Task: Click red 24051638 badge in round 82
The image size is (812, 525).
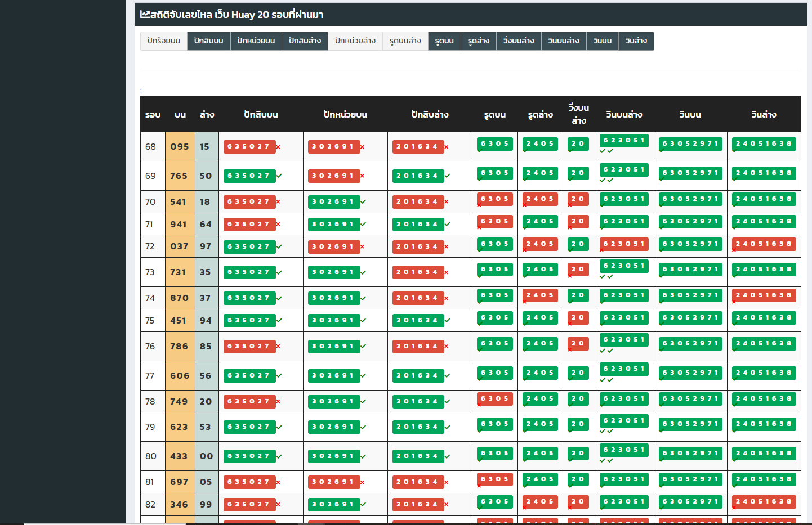Action: (x=764, y=501)
